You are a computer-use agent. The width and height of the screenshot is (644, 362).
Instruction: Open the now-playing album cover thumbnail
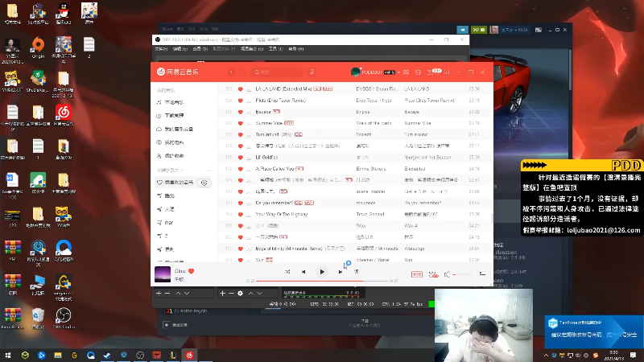click(x=163, y=274)
